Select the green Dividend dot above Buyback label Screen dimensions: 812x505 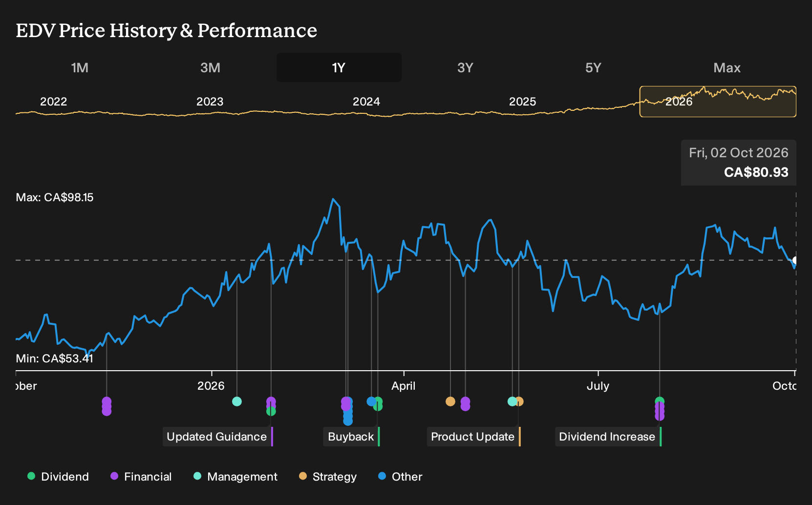[378, 406]
